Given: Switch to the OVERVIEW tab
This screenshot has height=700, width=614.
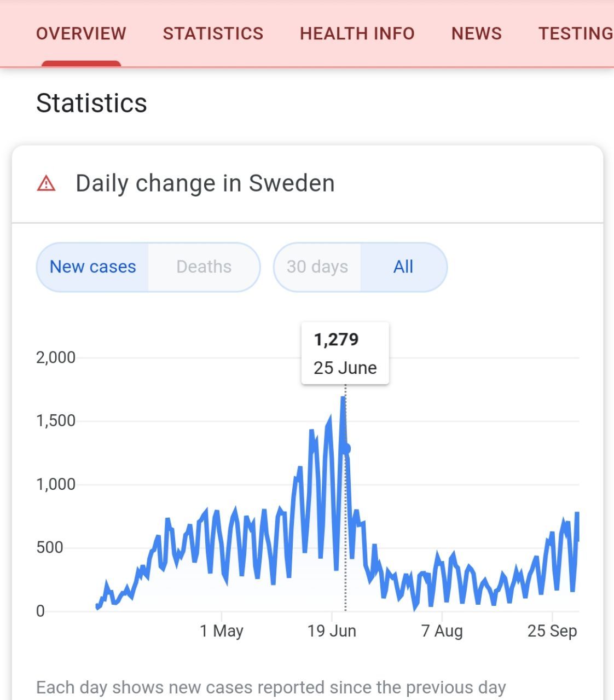Looking at the screenshot, I should 81,33.
